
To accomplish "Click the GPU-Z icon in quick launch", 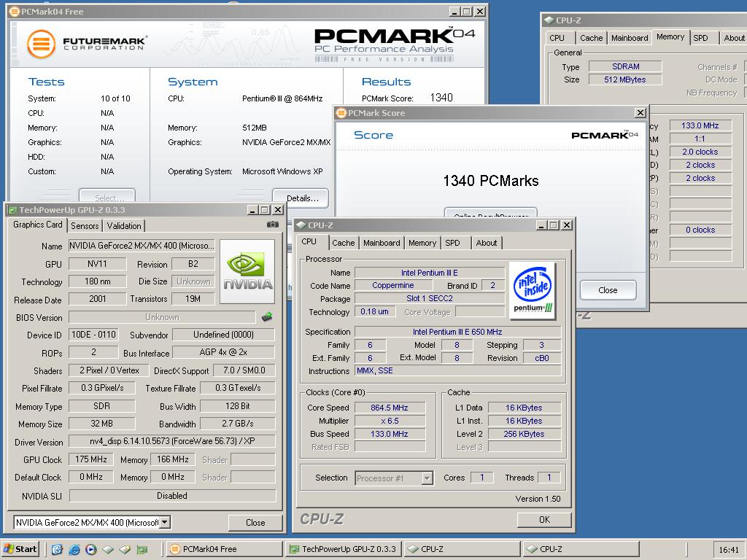I will point(142,550).
